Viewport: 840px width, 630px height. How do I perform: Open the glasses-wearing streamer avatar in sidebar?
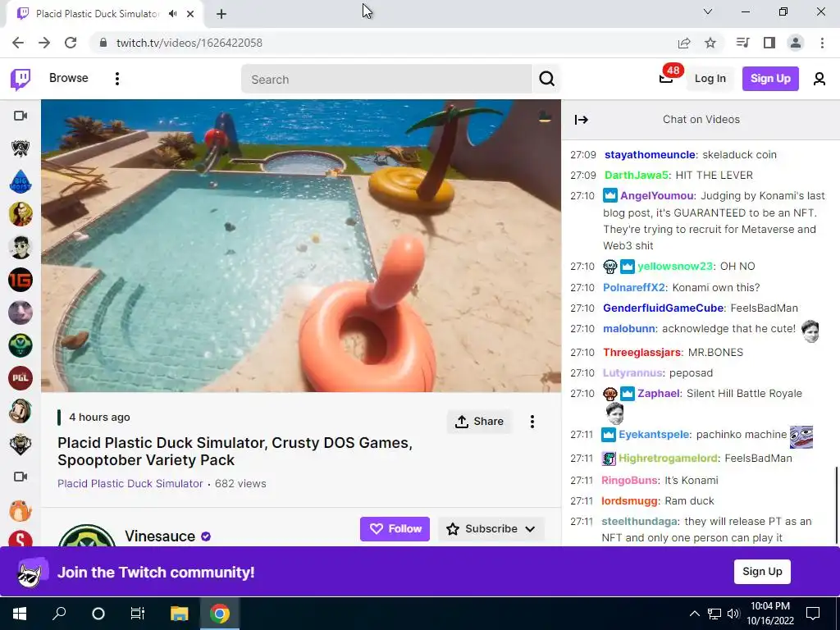21,247
